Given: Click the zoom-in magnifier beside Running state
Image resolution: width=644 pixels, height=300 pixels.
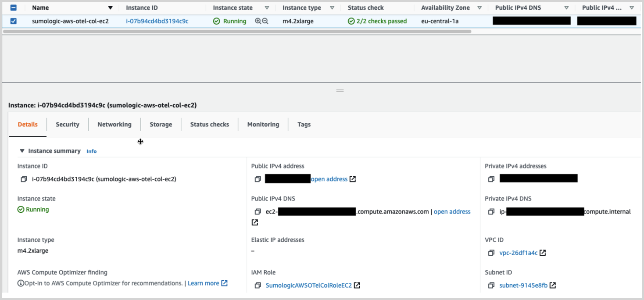Looking at the screenshot, I should point(258,21).
